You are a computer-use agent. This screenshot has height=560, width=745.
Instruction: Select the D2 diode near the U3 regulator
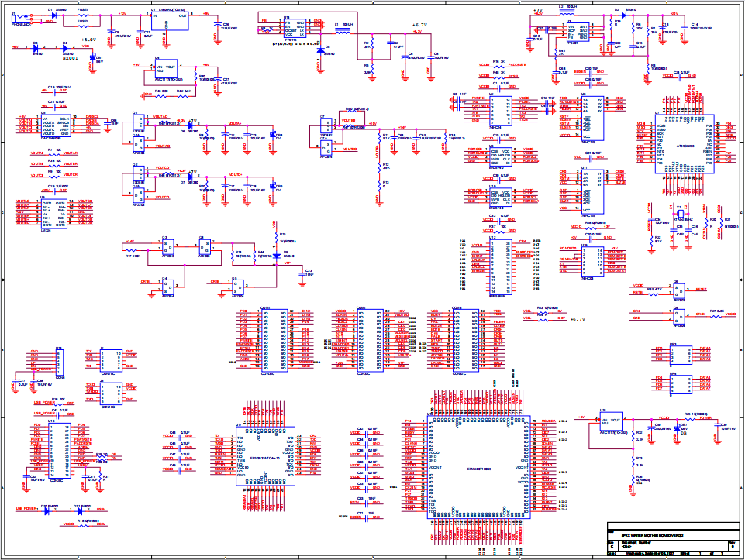click(x=620, y=15)
